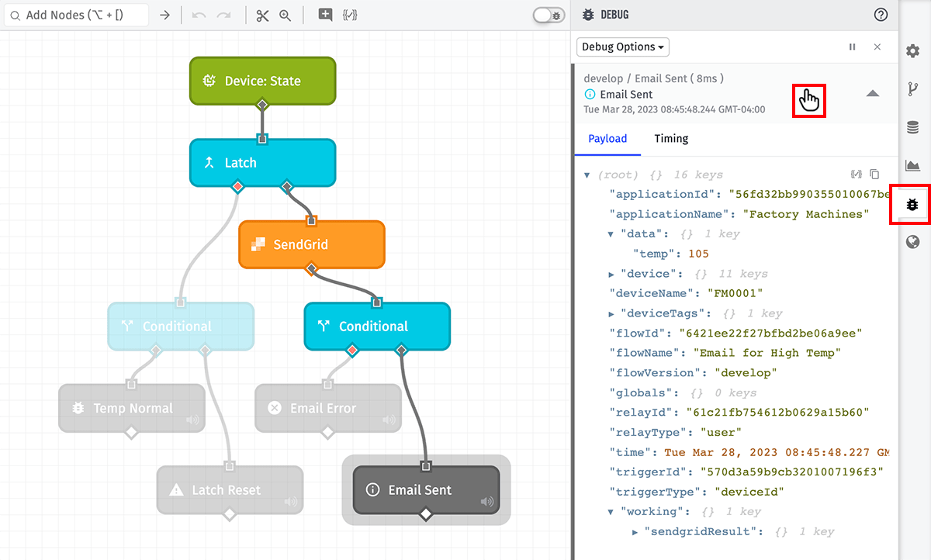Click the X circle icon on Email Error
The width and height of the screenshot is (931, 560).
(x=275, y=408)
